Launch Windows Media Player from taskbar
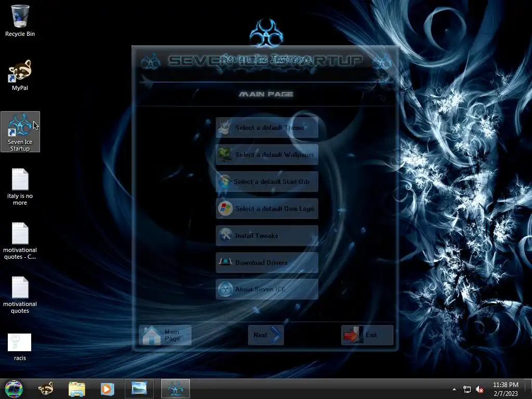532x399 pixels. (107, 389)
